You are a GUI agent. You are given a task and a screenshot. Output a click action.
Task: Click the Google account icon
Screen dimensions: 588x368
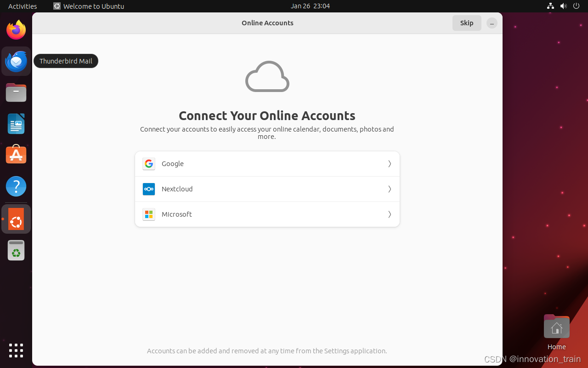click(149, 163)
